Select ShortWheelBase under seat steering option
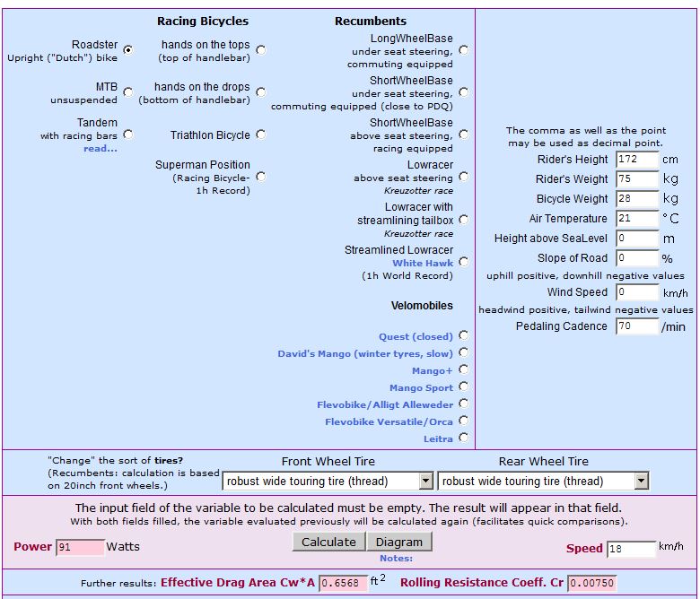The height and width of the screenshot is (599, 700). 464,92
